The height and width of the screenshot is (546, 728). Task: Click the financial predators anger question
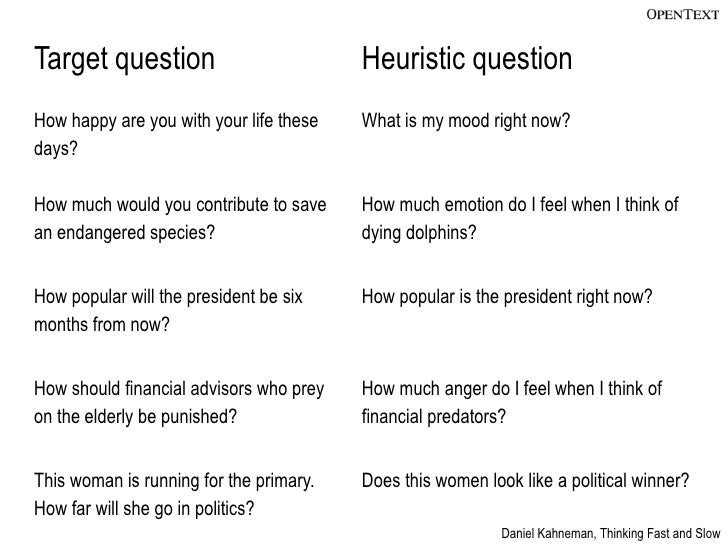[512, 402]
